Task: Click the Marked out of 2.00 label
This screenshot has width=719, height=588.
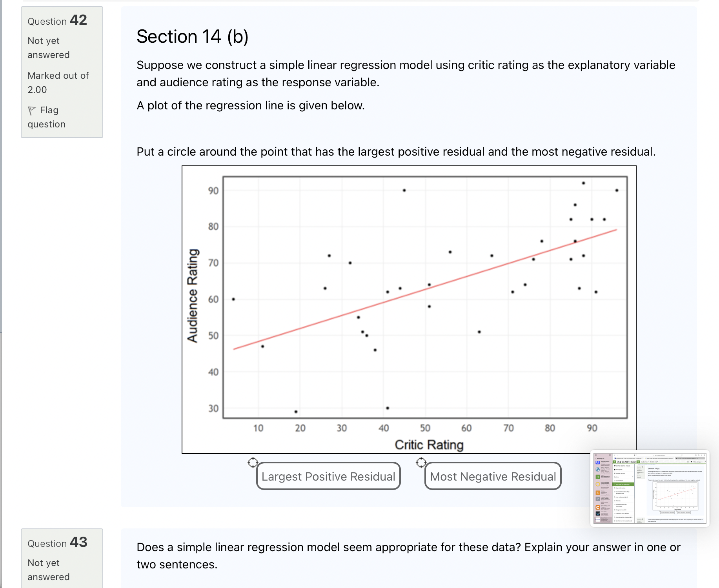Action: pyautogui.click(x=57, y=82)
